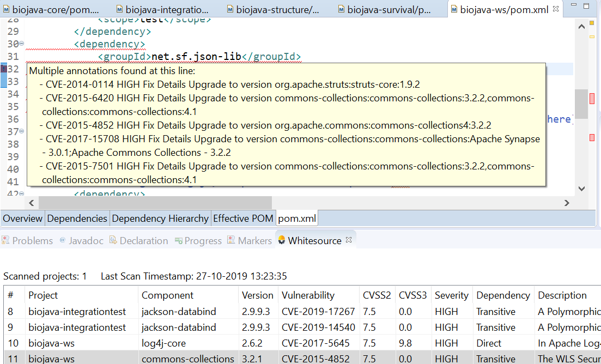The height and width of the screenshot is (364, 601).
Task: Click the Progress view icon
Action: 178,240
